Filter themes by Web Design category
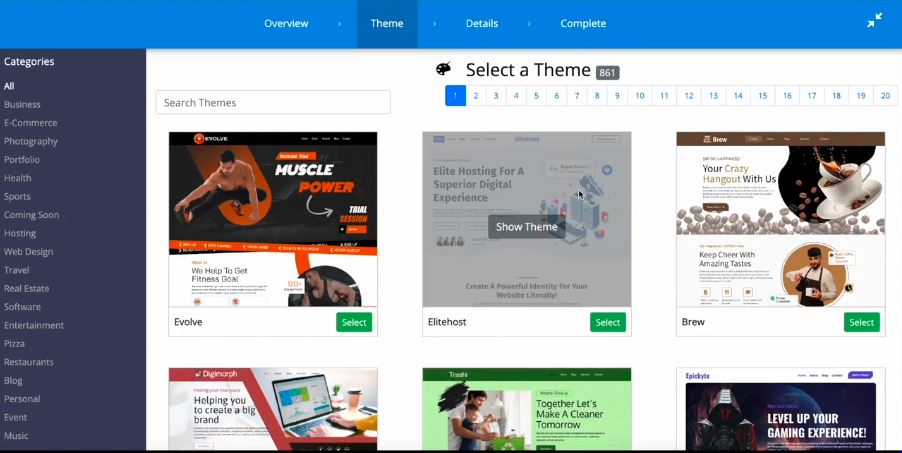Screen dimensions: 902x453 click(x=28, y=252)
